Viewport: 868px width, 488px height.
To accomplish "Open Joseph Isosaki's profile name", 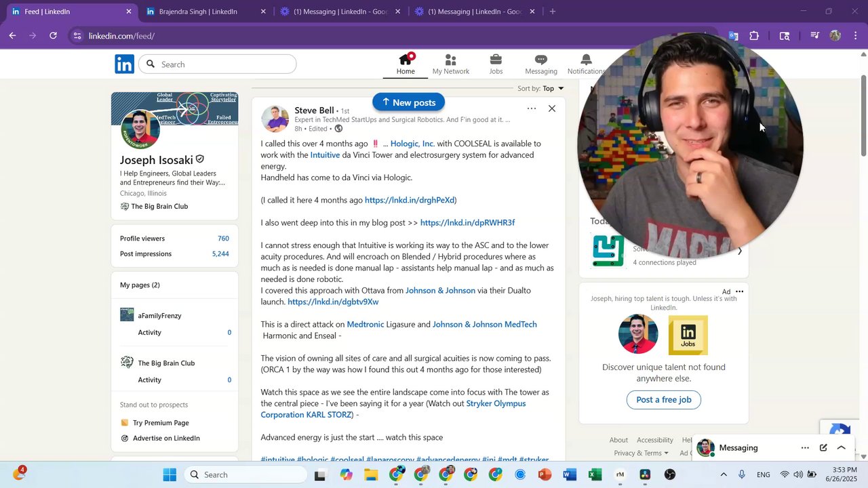I will click(157, 160).
